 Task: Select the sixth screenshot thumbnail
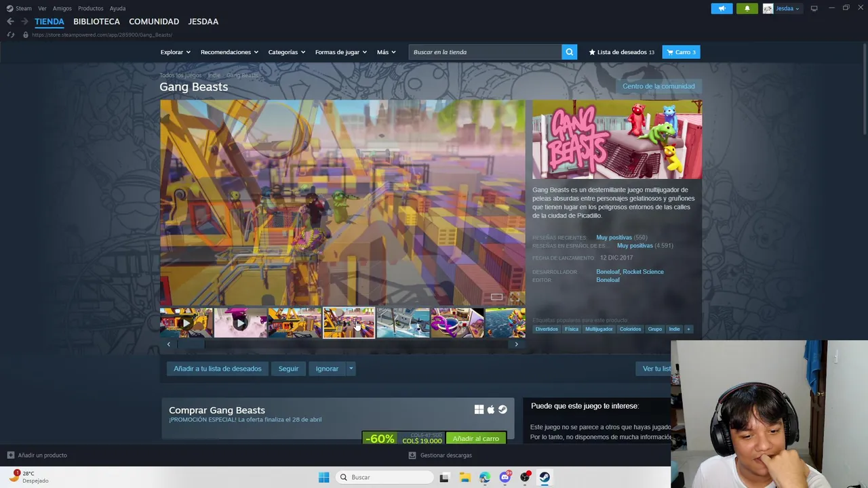click(x=457, y=323)
